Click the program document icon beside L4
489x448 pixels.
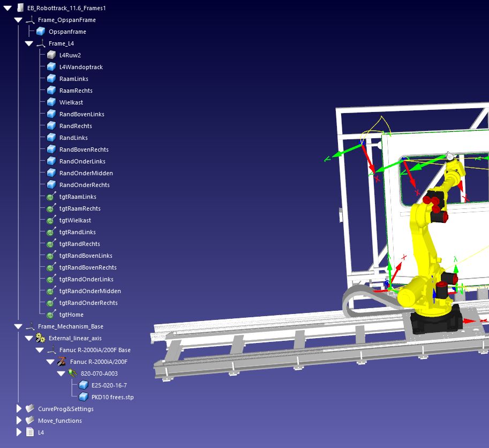coord(30,432)
